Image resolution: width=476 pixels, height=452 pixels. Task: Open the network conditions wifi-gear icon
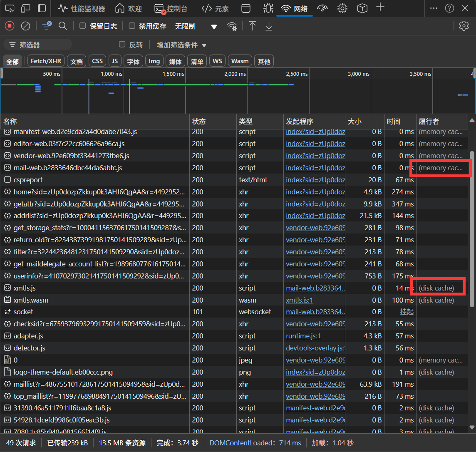(232, 26)
